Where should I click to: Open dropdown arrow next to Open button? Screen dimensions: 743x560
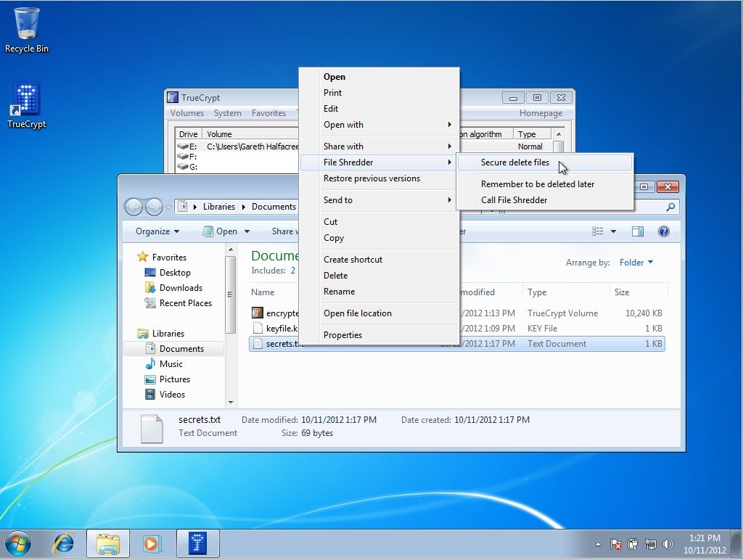click(x=247, y=231)
